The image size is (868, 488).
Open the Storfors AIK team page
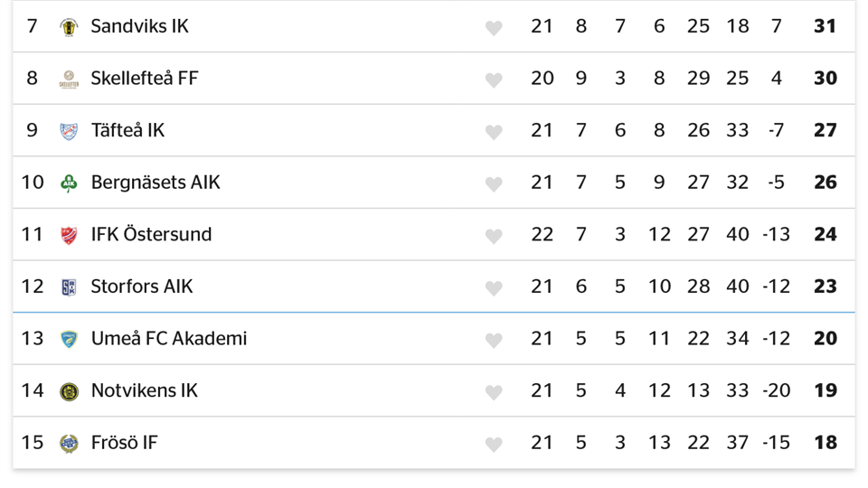coord(142,286)
